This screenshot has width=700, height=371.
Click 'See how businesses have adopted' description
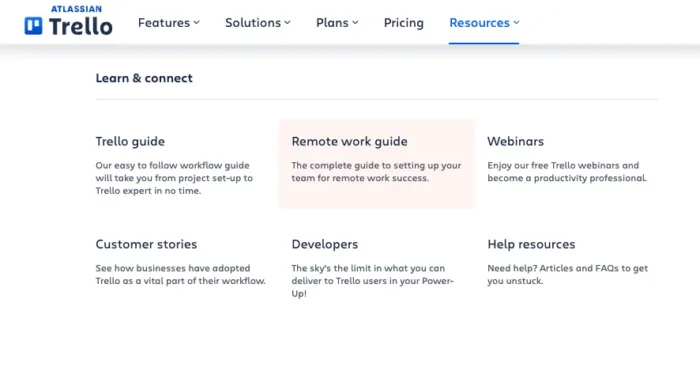180,275
